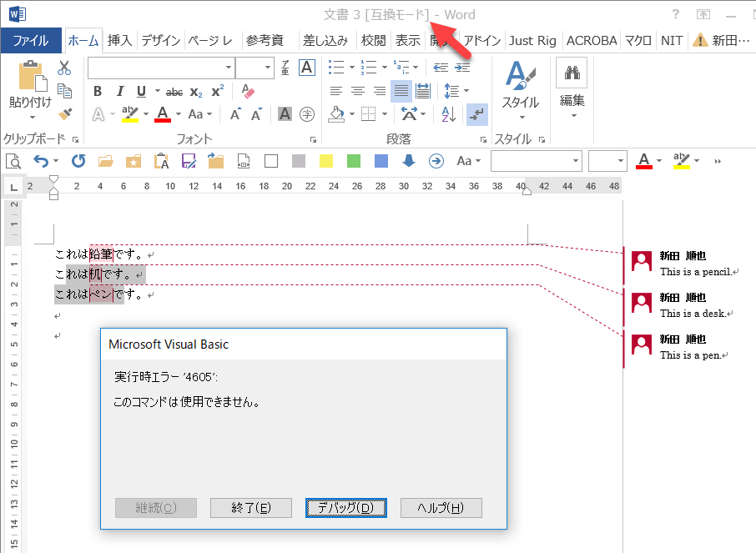Select the yellow square in quick toolbar
Viewport: 756px width, 553px height.
point(326,161)
